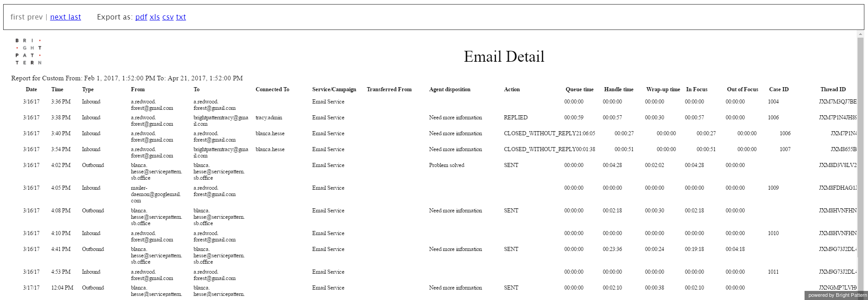Click the Bright Pattern logo
The height and width of the screenshot is (300, 868).
point(29,51)
